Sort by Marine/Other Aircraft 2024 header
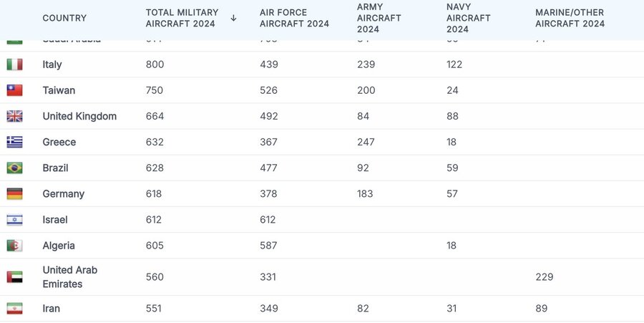 (570, 18)
